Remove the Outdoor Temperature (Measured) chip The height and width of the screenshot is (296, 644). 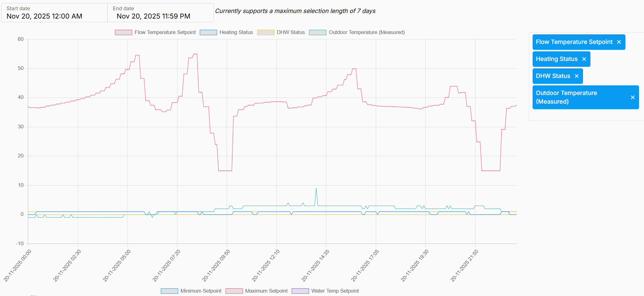[633, 97]
